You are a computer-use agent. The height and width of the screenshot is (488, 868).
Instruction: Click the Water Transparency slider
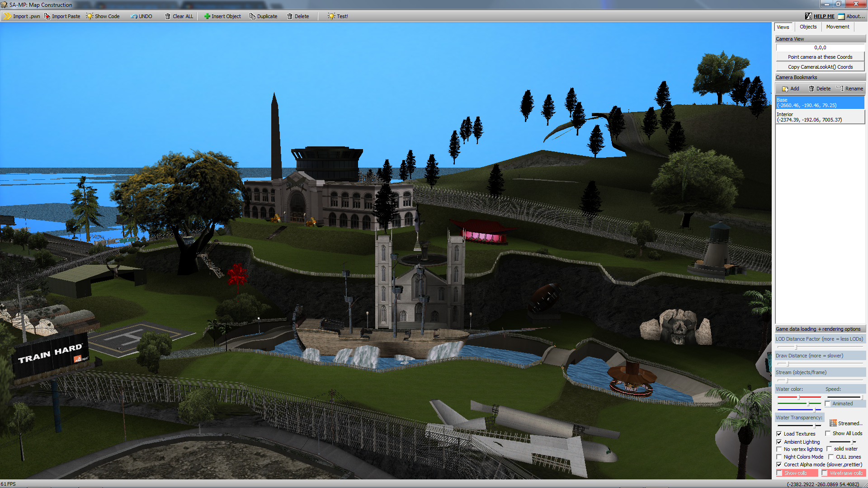799,426
